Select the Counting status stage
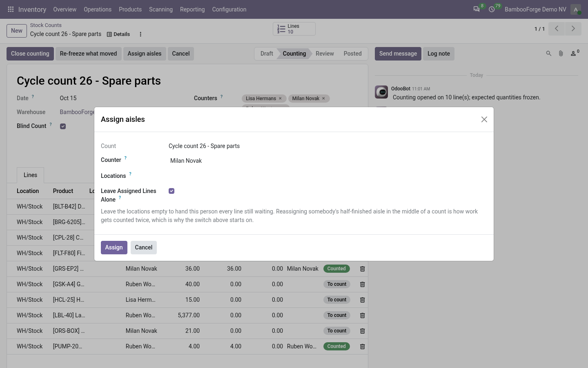This screenshot has width=588, height=368. pos(294,54)
